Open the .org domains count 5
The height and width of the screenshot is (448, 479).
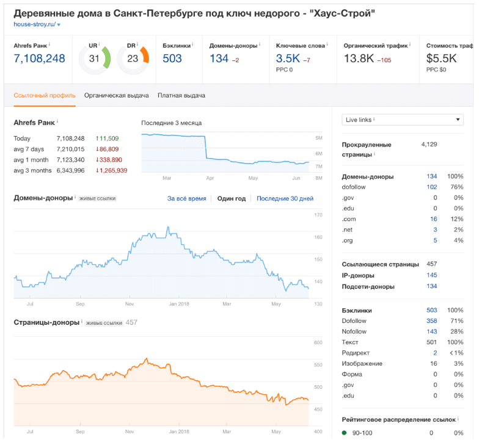point(435,240)
